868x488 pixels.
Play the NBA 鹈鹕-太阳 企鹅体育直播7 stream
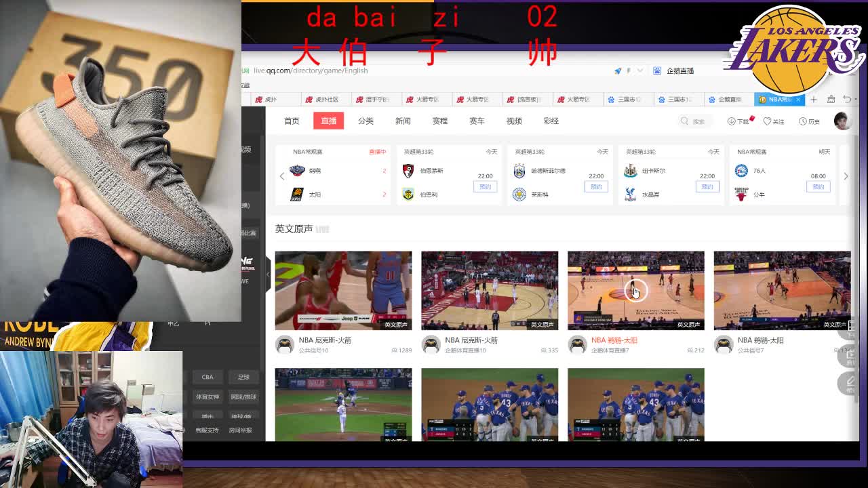(x=635, y=291)
